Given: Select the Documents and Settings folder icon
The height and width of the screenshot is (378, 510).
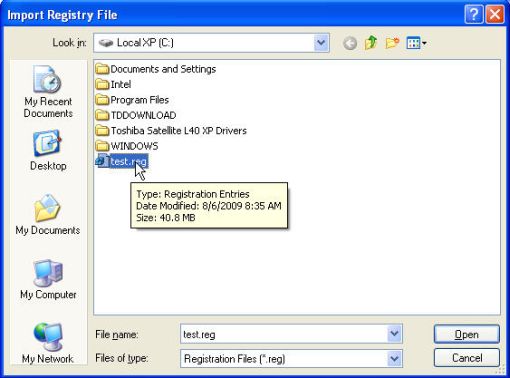Looking at the screenshot, I should 102,69.
